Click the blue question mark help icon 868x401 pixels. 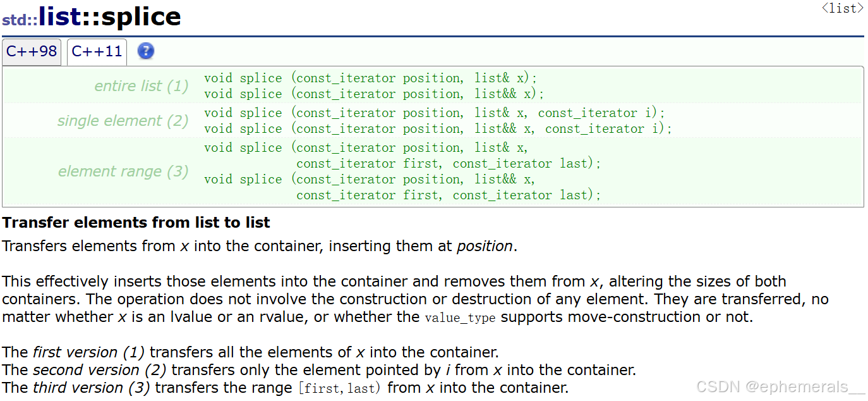(145, 51)
